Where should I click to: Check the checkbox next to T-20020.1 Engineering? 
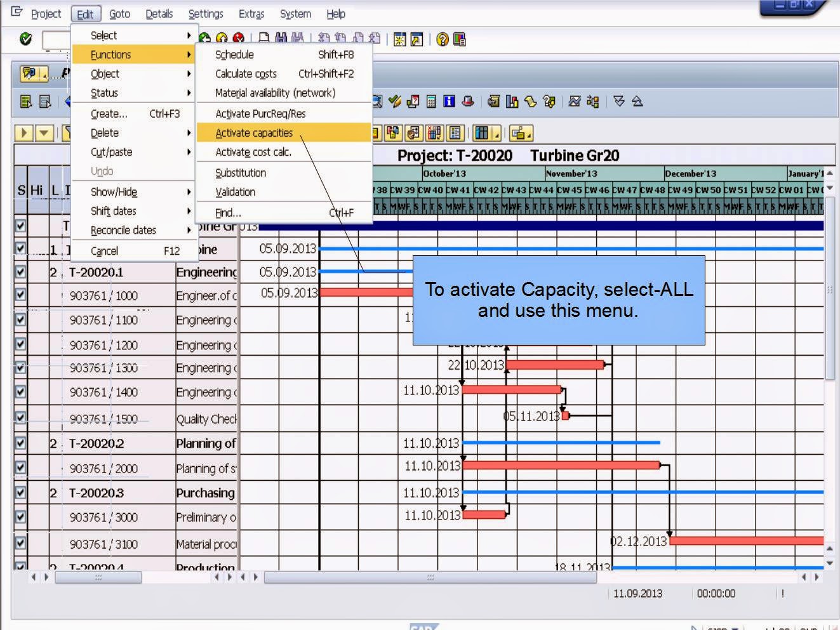pos(20,272)
